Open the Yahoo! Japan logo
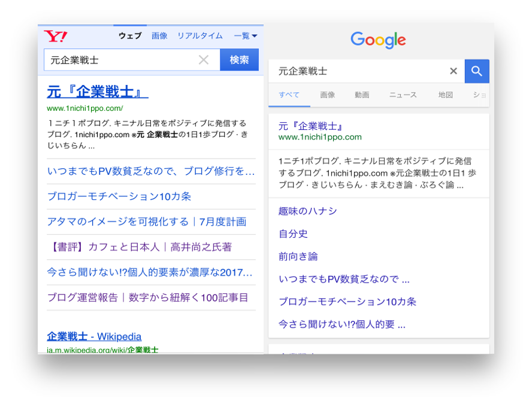 (x=56, y=36)
